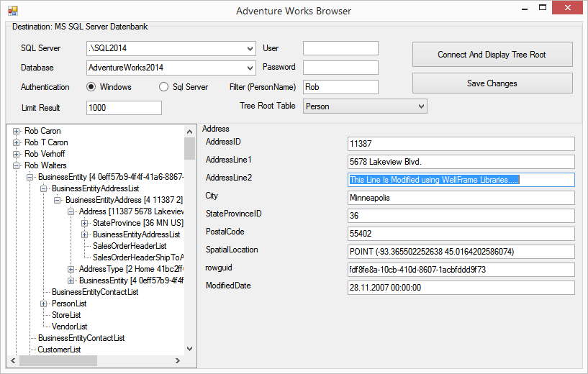The width and height of the screenshot is (588, 374).
Task: Collapse the BusinessEntity [4 0eff57b9-4f4f-41a6-8867 node
Action: 30,177
